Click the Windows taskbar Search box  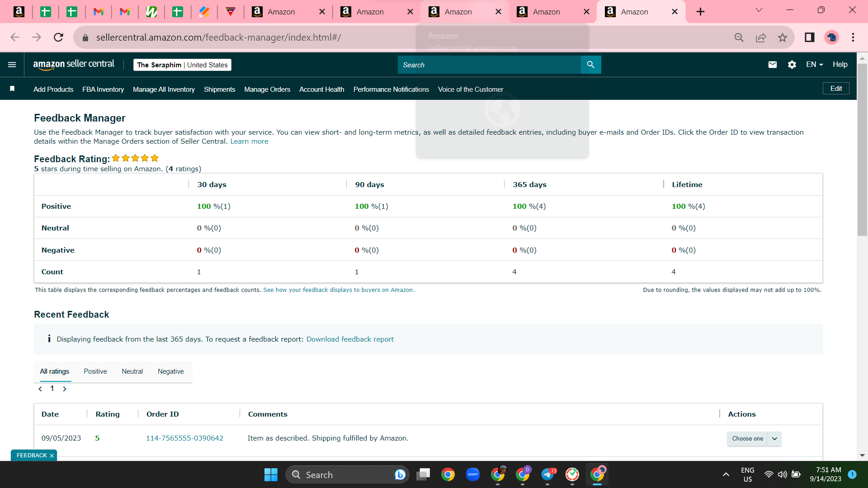click(x=347, y=475)
